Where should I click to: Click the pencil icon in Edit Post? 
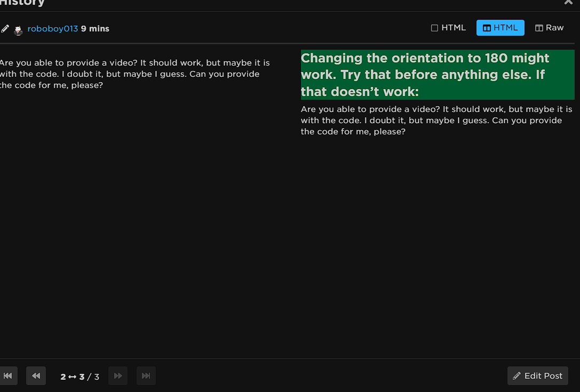coord(517,376)
